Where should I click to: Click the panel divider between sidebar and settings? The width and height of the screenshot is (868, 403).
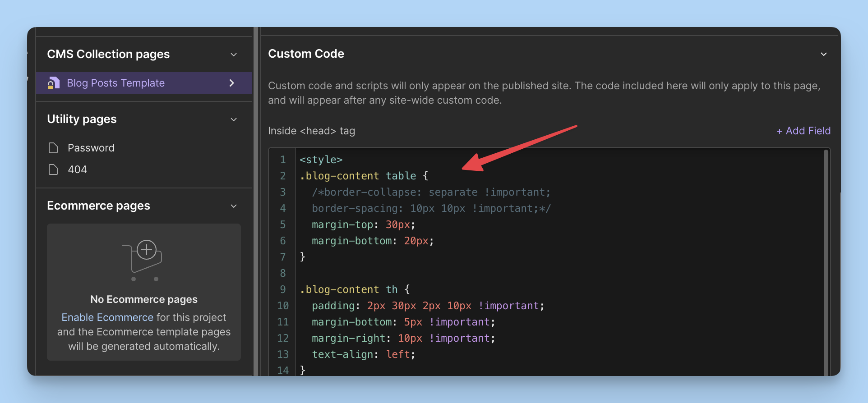256,203
